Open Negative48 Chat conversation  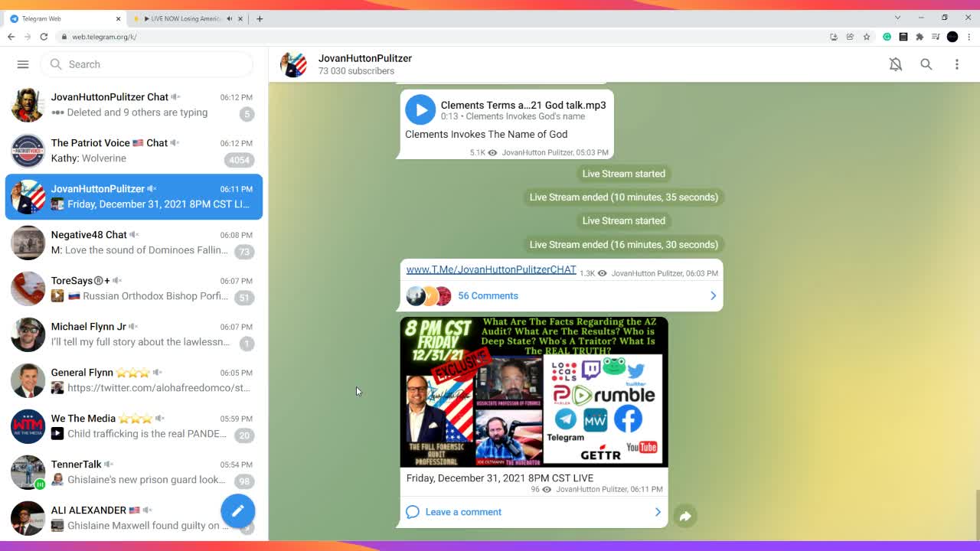tap(134, 243)
